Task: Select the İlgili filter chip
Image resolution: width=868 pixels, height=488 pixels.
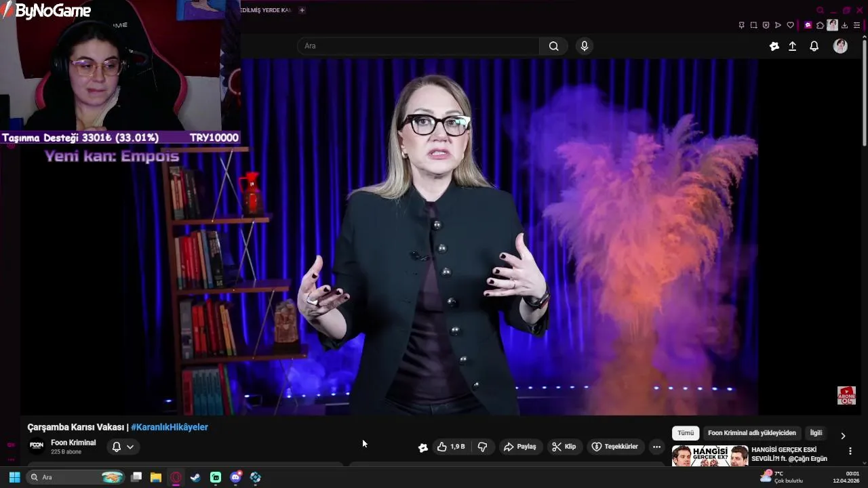Action: (816, 433)
